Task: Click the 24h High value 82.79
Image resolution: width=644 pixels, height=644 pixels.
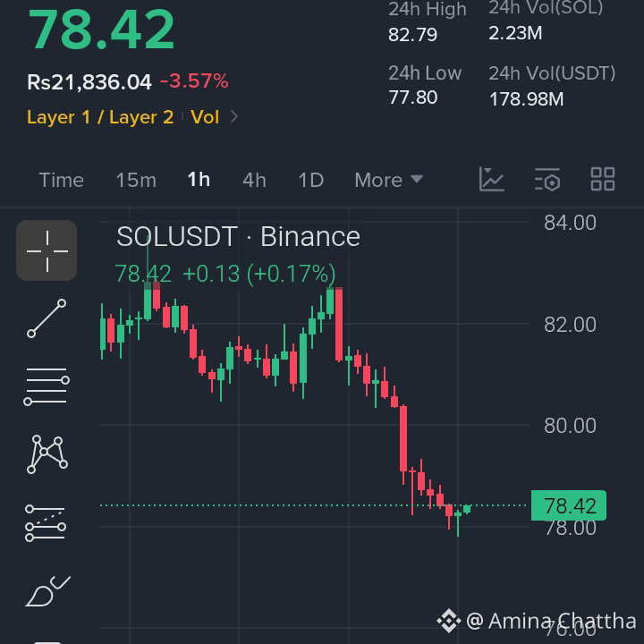Action: pyautogui.click(x=412, y=35)
